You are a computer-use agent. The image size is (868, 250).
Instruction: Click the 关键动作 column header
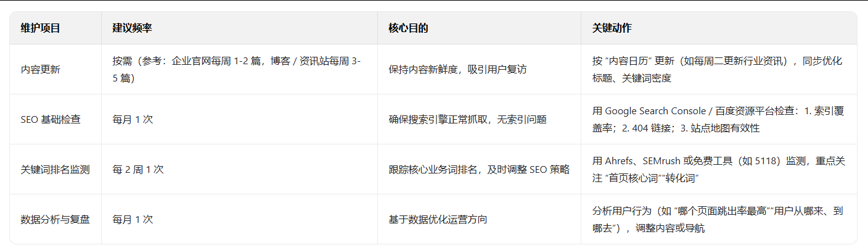612,28
